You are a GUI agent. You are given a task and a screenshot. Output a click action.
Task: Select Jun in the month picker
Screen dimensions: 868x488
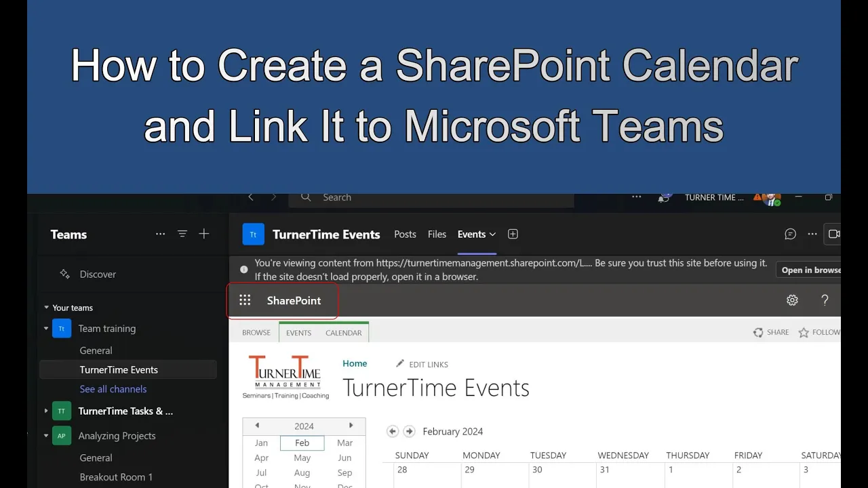[345, 457]
